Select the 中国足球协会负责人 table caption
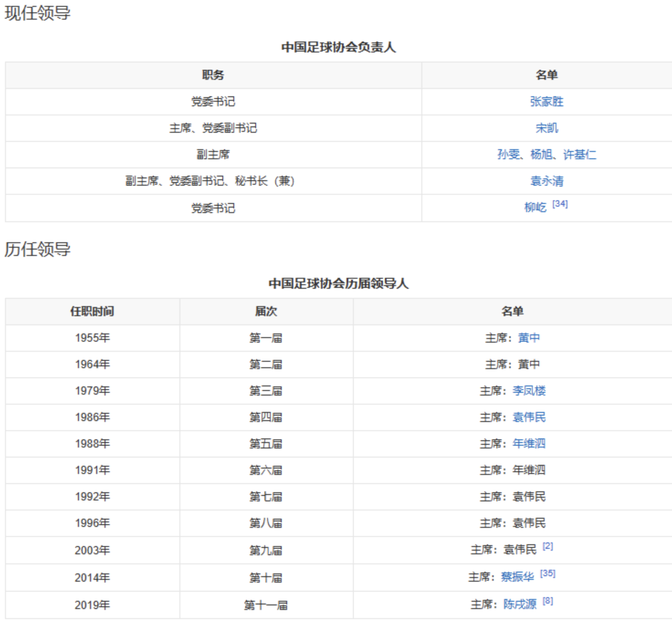The image size is (672, 625). [338, 47]
